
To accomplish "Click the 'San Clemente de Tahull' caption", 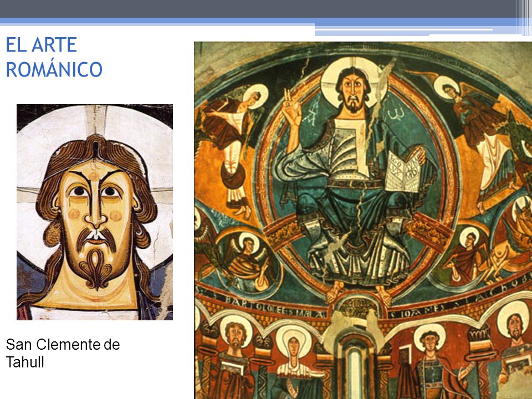I will click(x=63, y=353).
